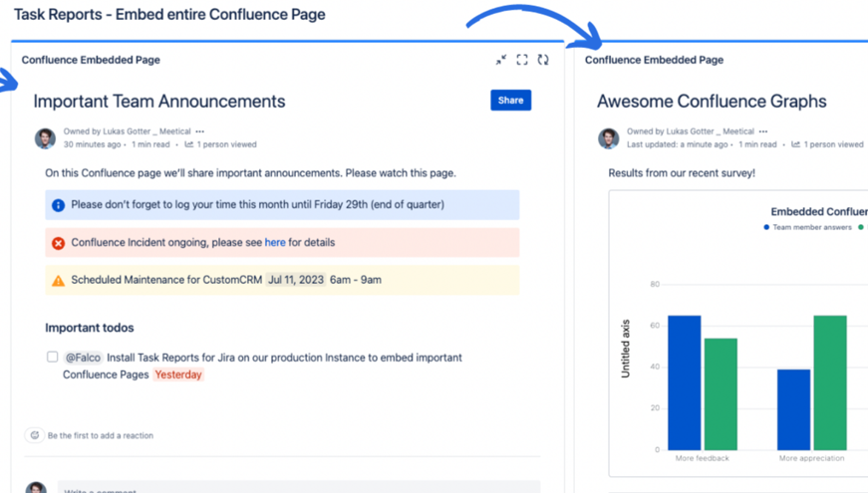Viewport: 868px width, 493px height.
Task: Click the collapse gadget icon
Action: [x=501, y=60]
